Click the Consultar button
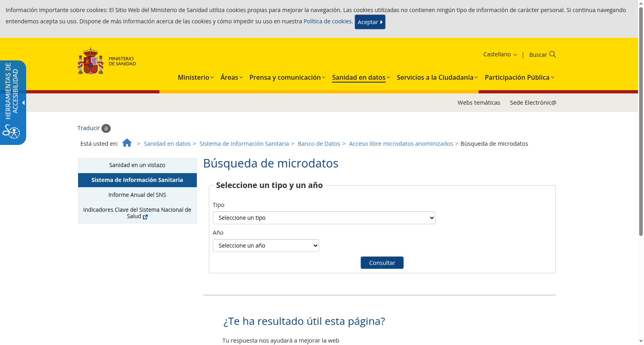 tap(382, 263)
